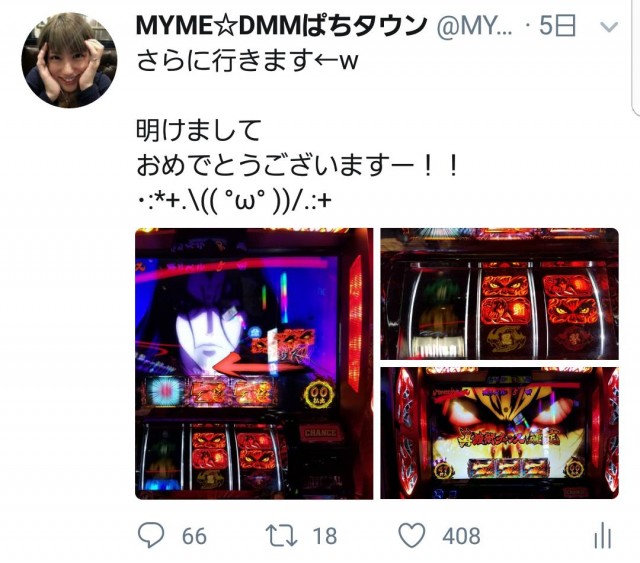Grab the side edge panel handle
This screenshot has width=640, height=563.
coord(636,57)
